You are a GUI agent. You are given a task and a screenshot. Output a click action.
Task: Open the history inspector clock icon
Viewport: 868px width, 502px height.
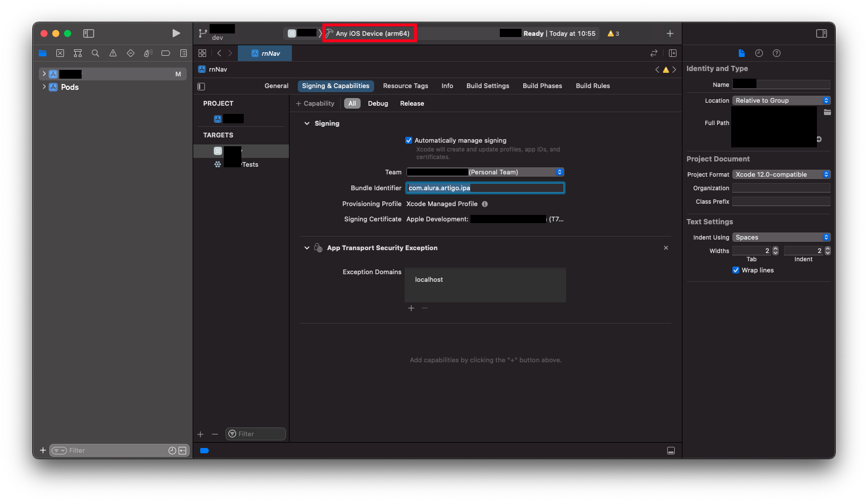[759, 53]
